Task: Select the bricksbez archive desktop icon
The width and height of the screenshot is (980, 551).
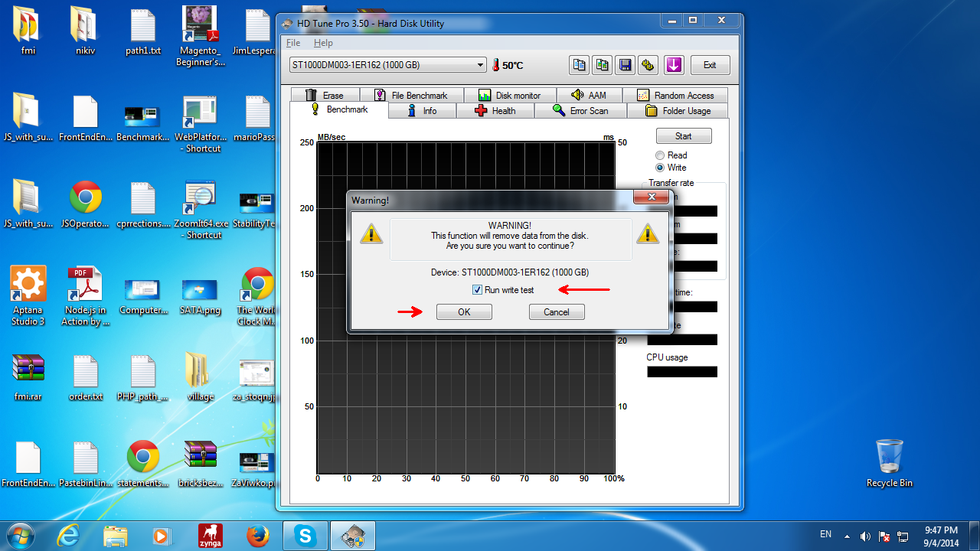Action: (201, 465)
